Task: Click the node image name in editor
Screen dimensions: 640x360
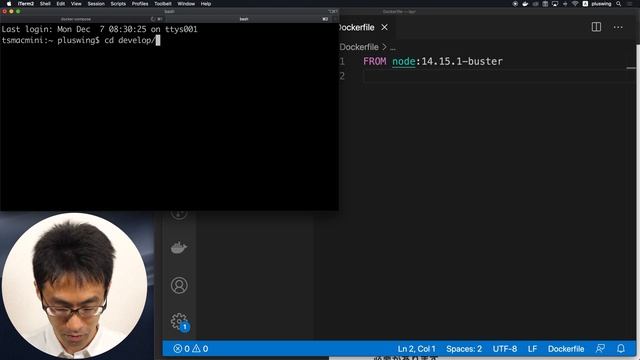Action: [404, 61]
